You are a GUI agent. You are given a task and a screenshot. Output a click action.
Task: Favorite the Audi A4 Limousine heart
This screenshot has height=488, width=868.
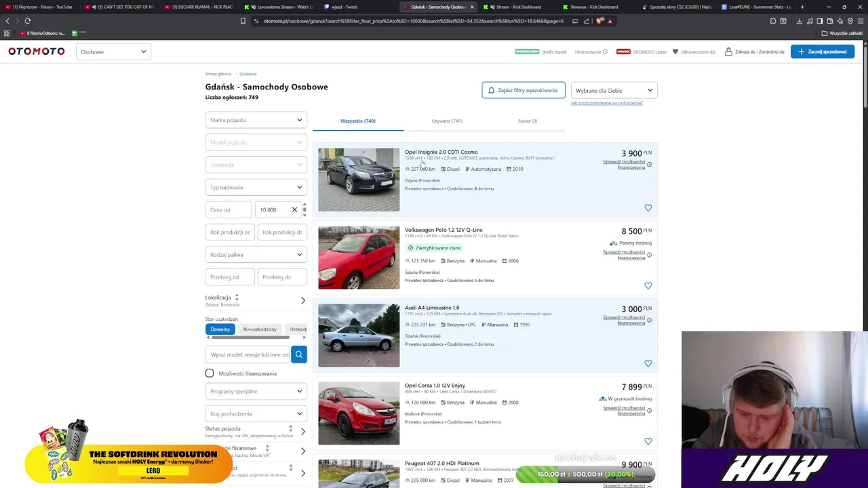pos(648,364)
